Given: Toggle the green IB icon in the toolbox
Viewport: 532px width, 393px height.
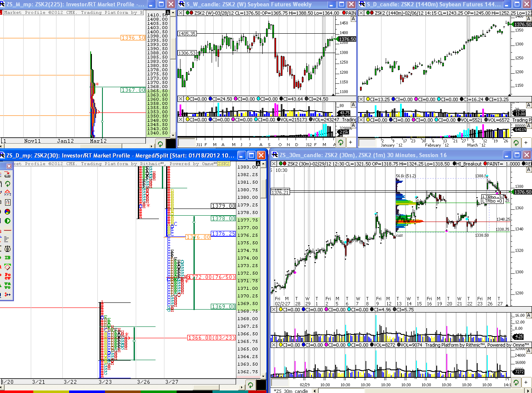Looking at the screenshot, I should point(8,257).
